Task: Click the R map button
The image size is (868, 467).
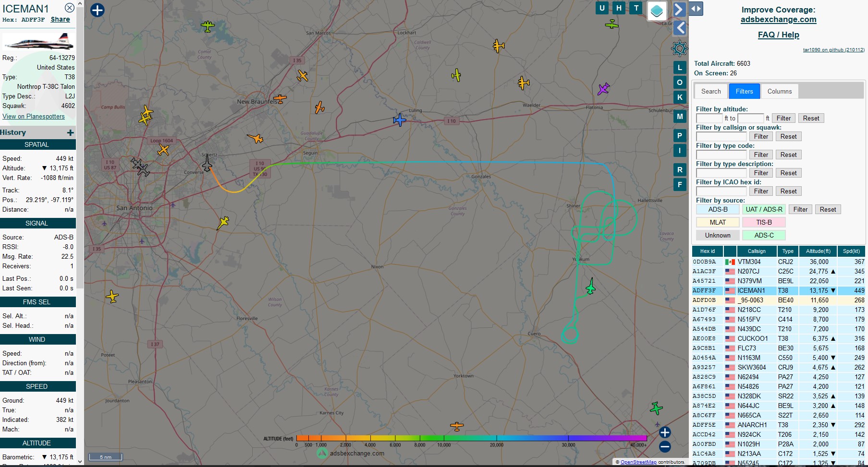Action: click(680, 170)
